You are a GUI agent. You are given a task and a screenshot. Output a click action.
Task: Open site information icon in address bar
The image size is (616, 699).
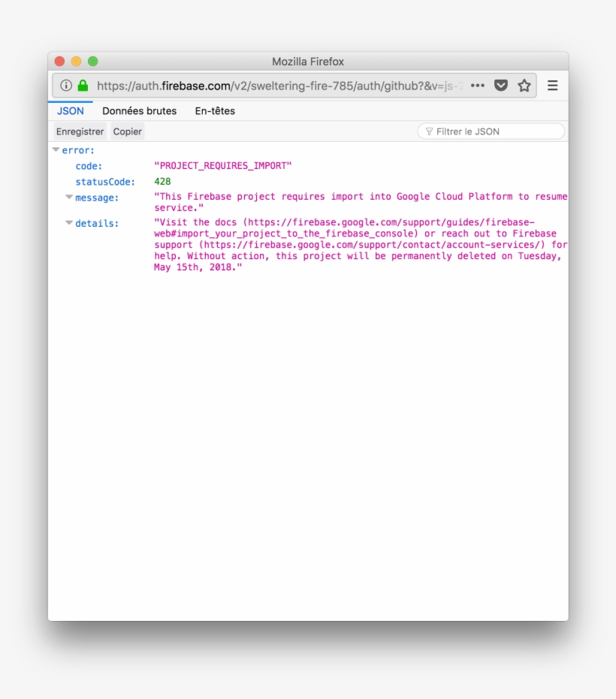pos(66,86)
